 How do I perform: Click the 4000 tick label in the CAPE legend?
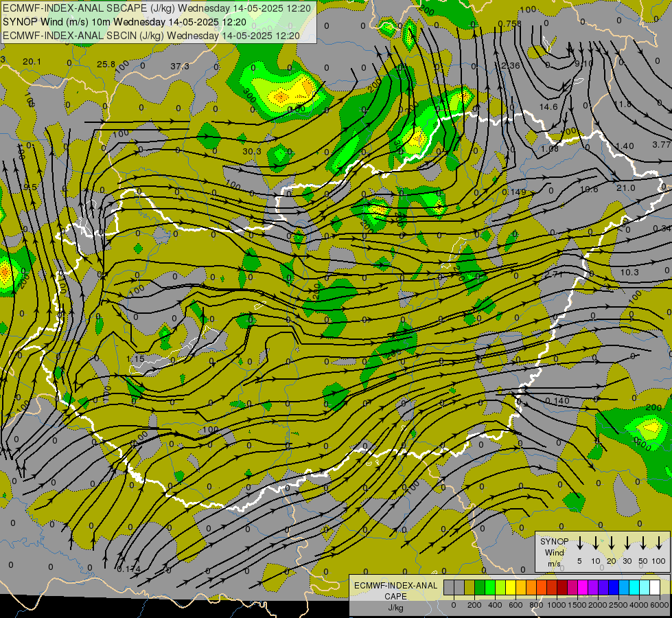[639, 605]
